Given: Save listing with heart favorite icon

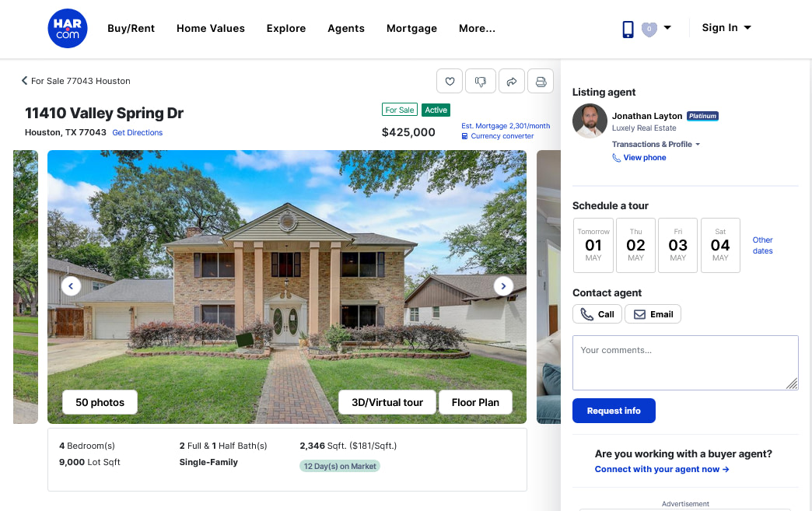Looking at the screenshot, I should pyautogui.click(x=450, y=82).
